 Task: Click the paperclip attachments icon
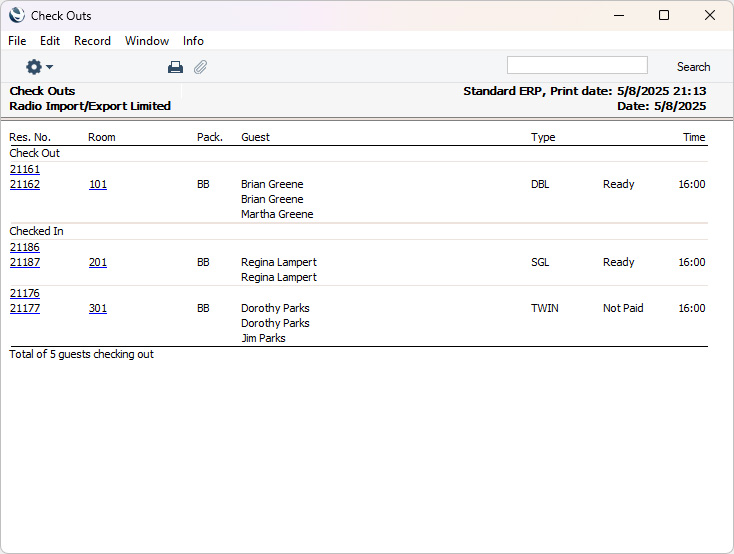click(x=200, y=67)
